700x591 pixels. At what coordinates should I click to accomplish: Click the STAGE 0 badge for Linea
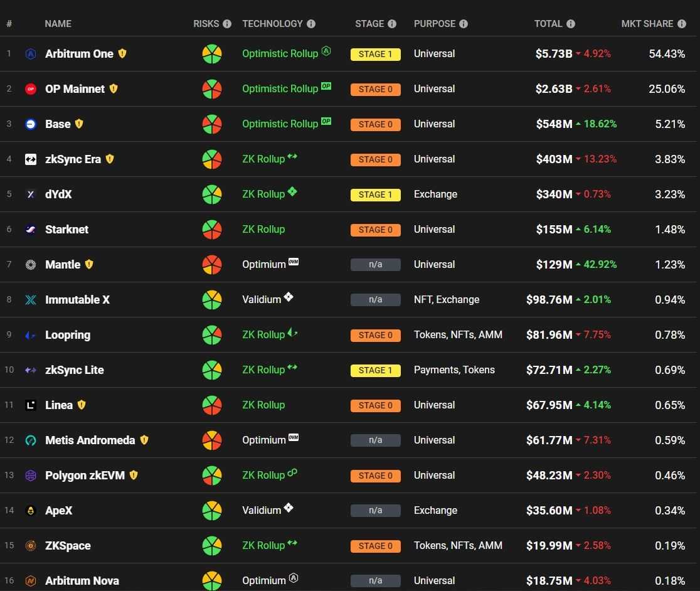(x=375, y=405)
